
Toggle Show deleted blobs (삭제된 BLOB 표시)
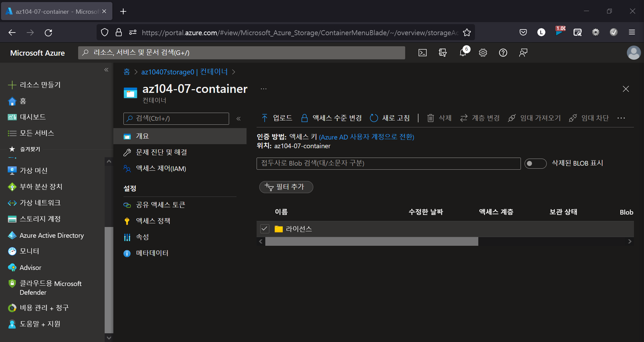[x=535, y=163]
